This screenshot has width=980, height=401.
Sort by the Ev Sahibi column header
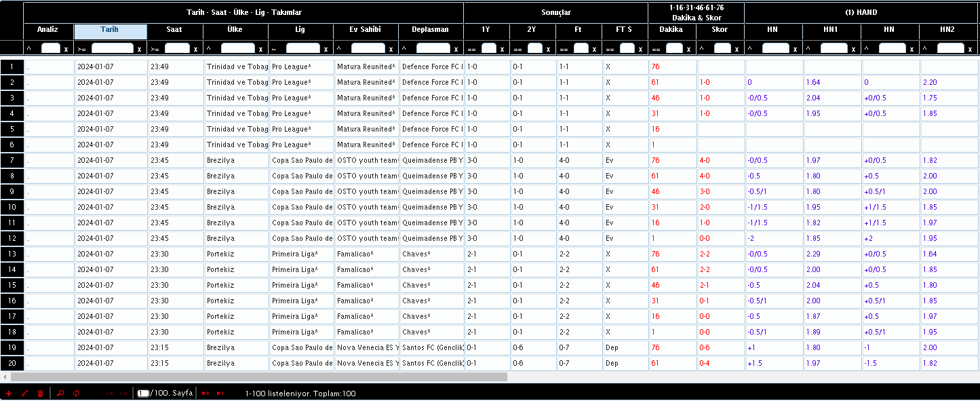(366, 31)
